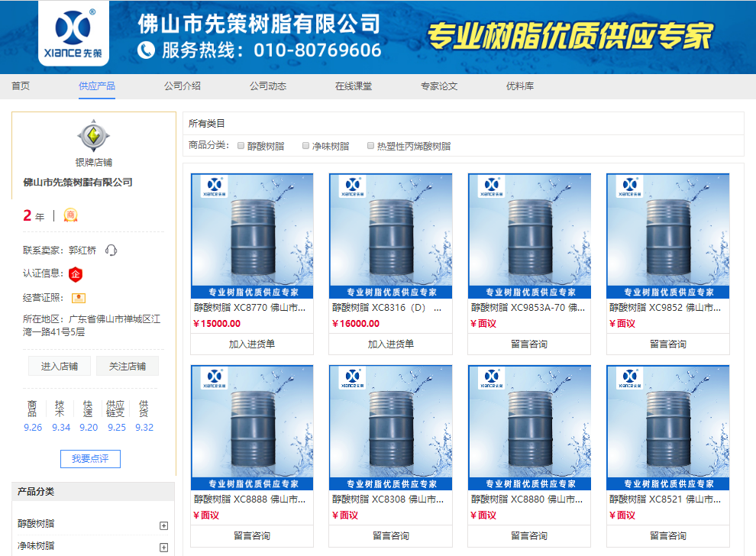Image resolution: width=756 pixels, height=556 pixels.
Task: Open the business license icon
Action: pyautogui.click(x=79, y=298)
